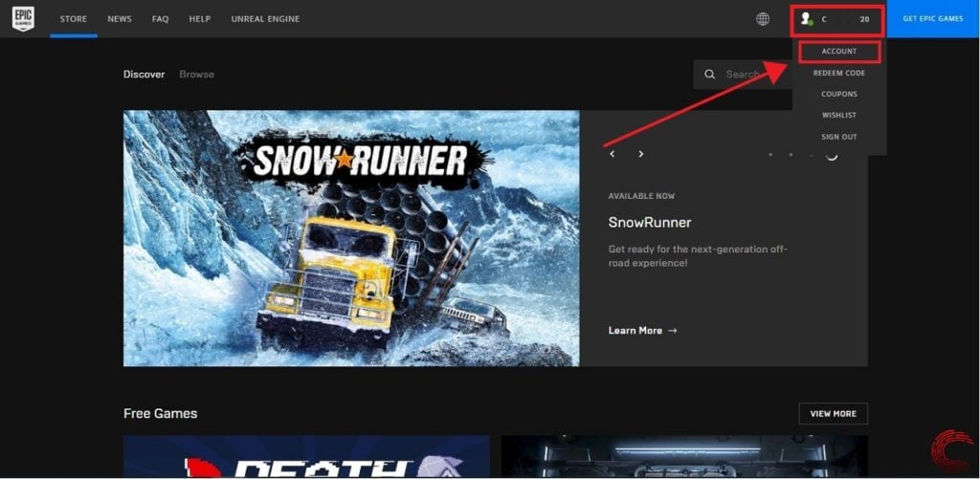
Task: Click the magnifying glass search icon
Action: [709, 75]
